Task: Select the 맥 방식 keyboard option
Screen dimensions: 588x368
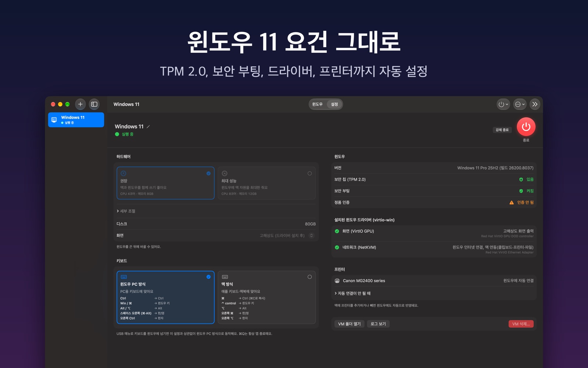Action: [x=266, y=297]
